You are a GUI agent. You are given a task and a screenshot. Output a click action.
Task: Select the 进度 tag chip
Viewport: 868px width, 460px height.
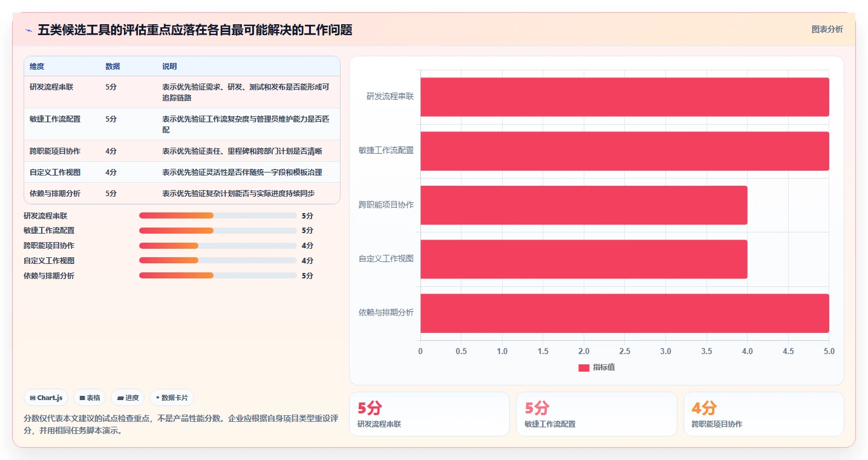point(128,398)
